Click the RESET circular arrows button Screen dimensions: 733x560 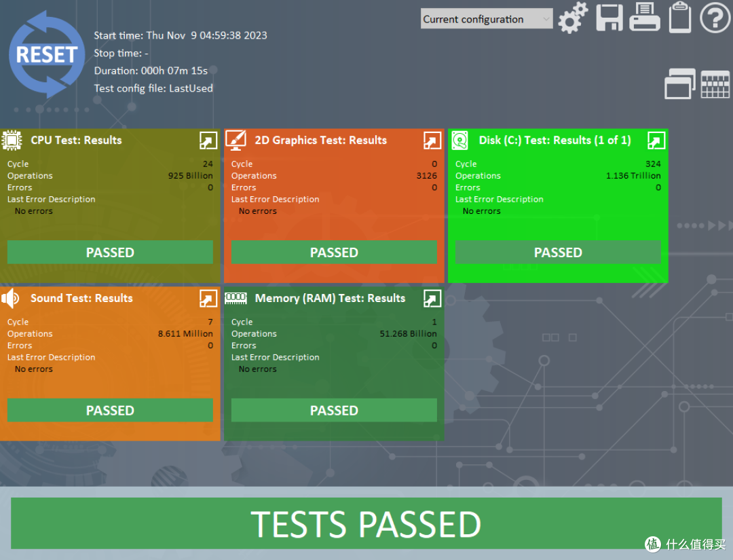[47, 54]
